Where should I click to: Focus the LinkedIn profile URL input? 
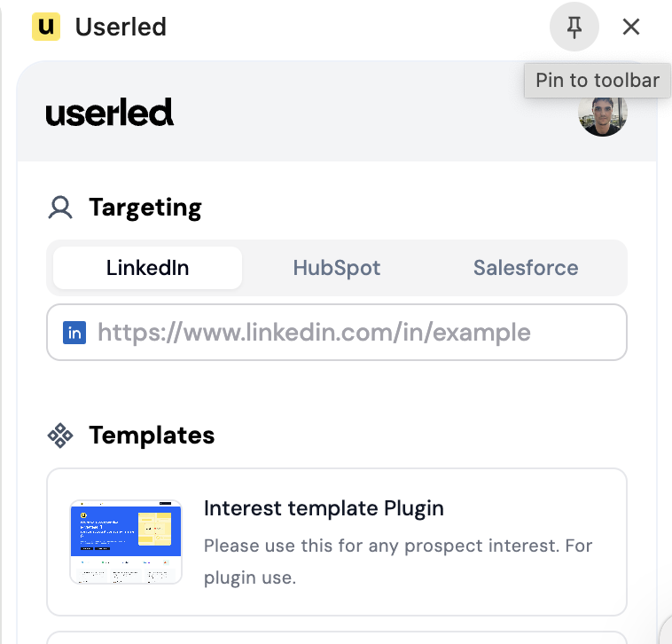coord(355,333)
